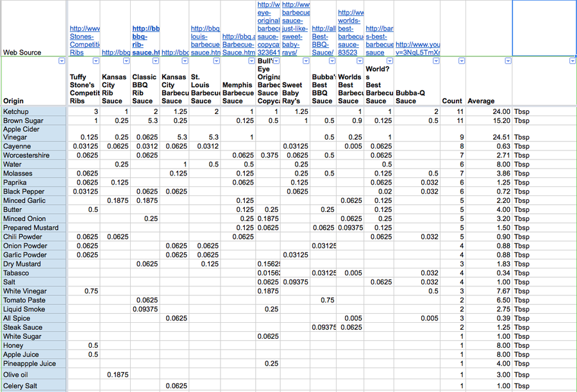Select the empty outlined cell at top right
577x392 pixels.
(x=544, y=28)
